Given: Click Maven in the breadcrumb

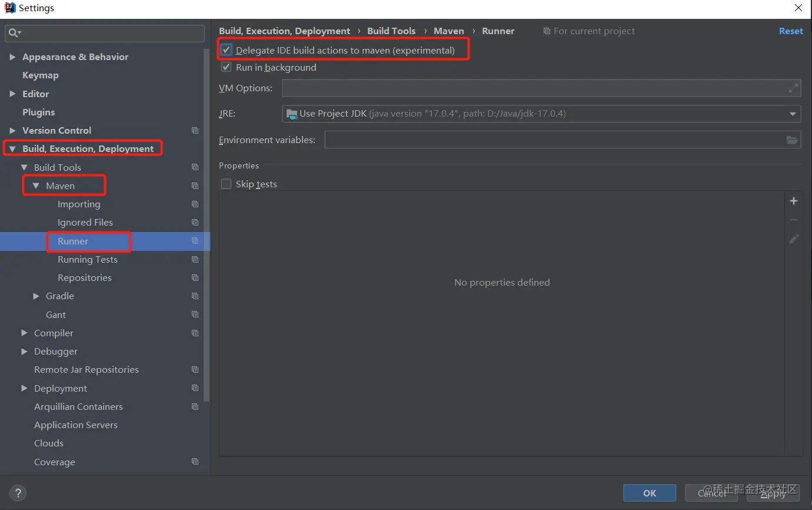Looking at the screenshot, I should [x=449, y=31].
